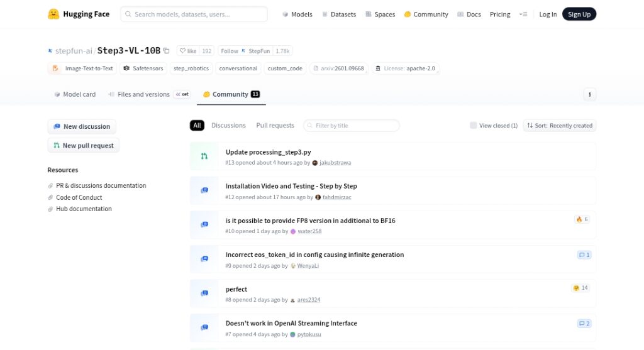The height and width of the screenshot is (350, 644).
Task: Click the New discussion button
Action: [x=82, y=126]
